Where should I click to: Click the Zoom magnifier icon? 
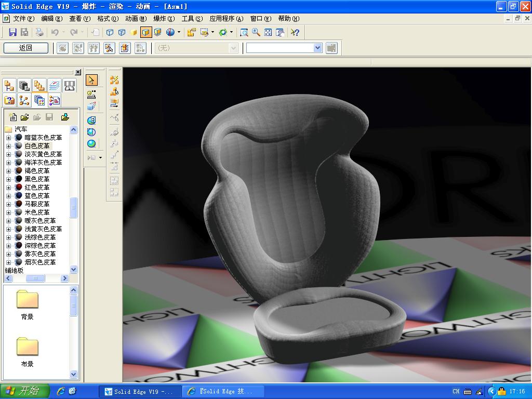coord(256,32)
